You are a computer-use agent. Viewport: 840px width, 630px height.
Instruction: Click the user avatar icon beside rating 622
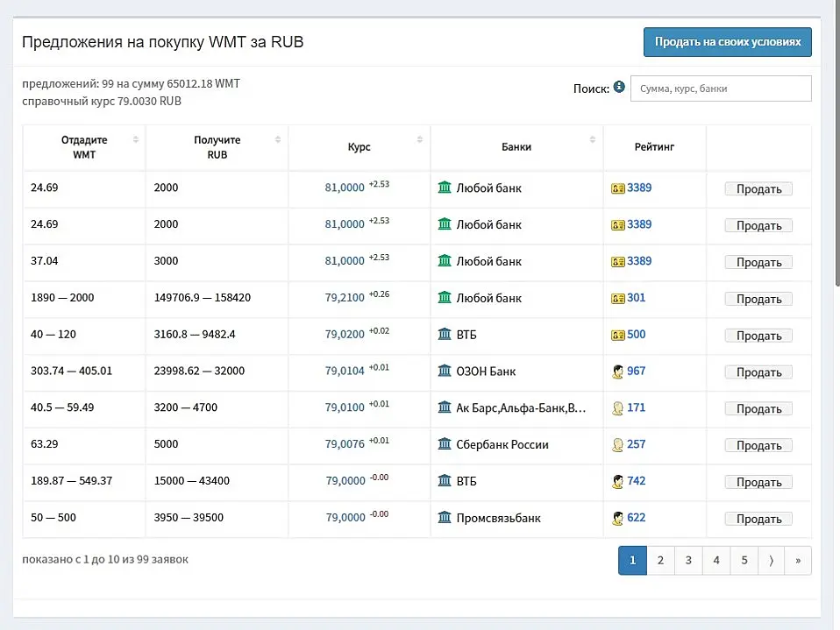(x=617, y=518)
